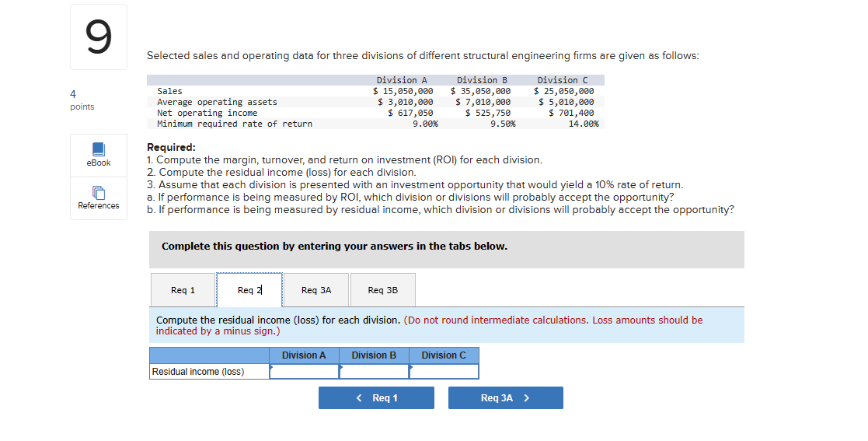This screenshot has height=441, width=868.
Task: Click the Net operating income row label
Action: click(207, 113)
